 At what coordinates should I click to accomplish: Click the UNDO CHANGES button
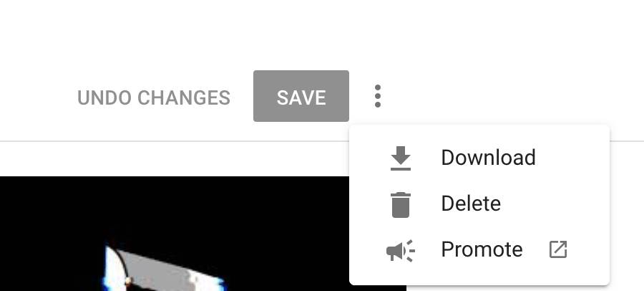154,97
